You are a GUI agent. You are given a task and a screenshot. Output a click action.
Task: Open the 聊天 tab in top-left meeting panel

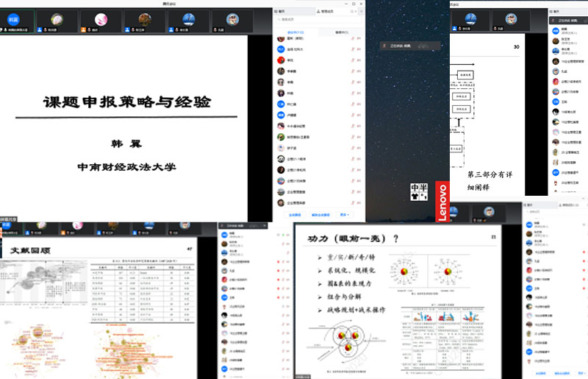pos(284,13)
